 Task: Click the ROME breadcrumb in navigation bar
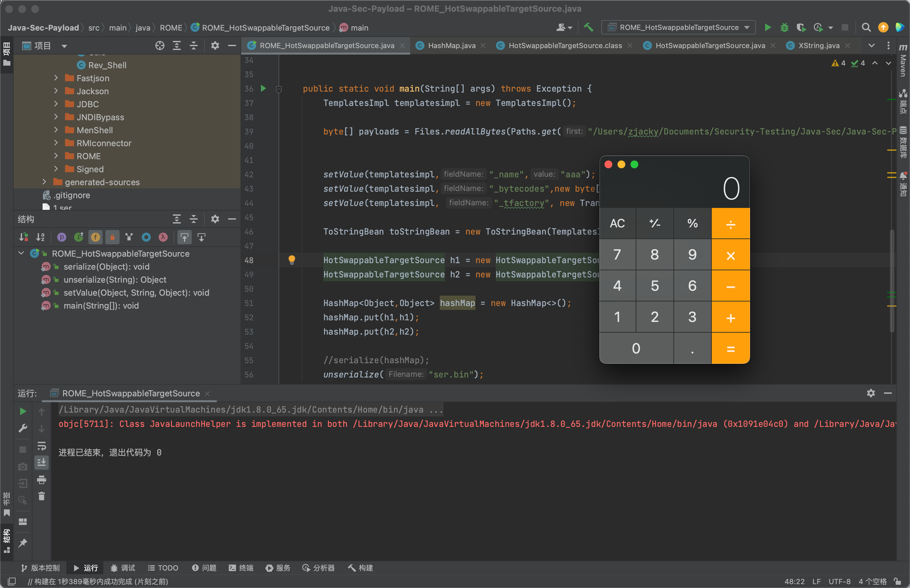[171, 28]
